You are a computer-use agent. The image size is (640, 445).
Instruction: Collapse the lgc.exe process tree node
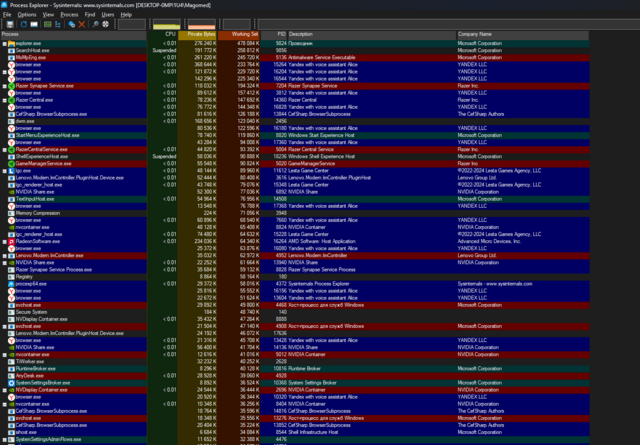pos(4,171)
